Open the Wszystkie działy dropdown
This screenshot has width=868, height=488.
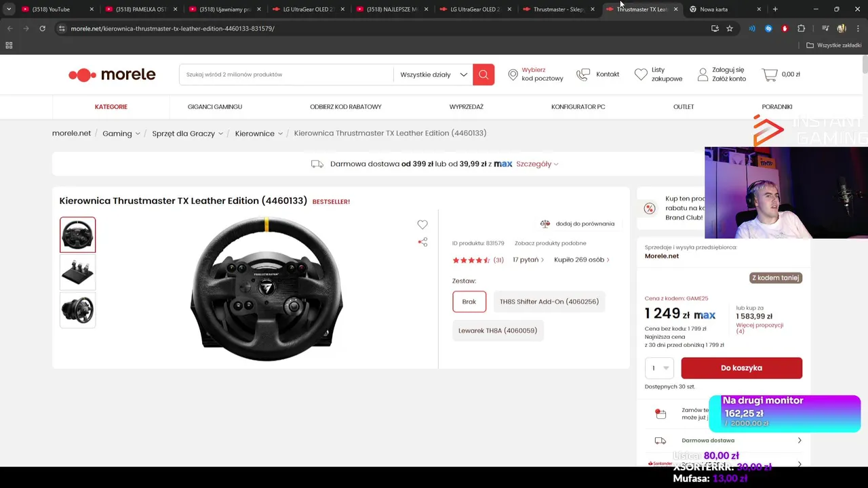[x=433, y=75]
